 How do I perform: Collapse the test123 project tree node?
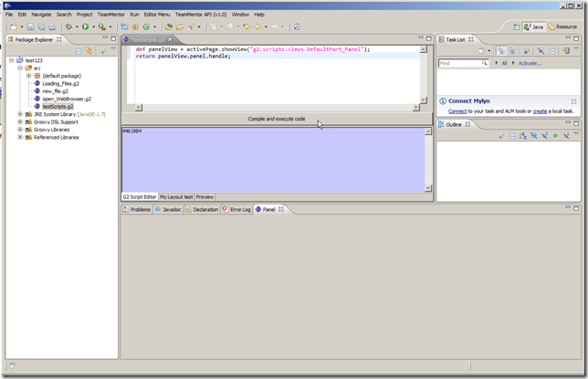[12, 60]
